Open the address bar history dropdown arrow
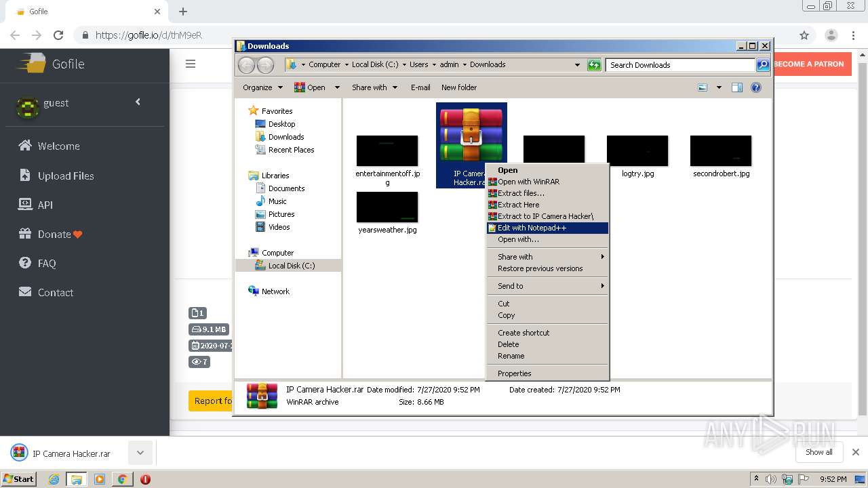868x488 pixels. [577, 65]
